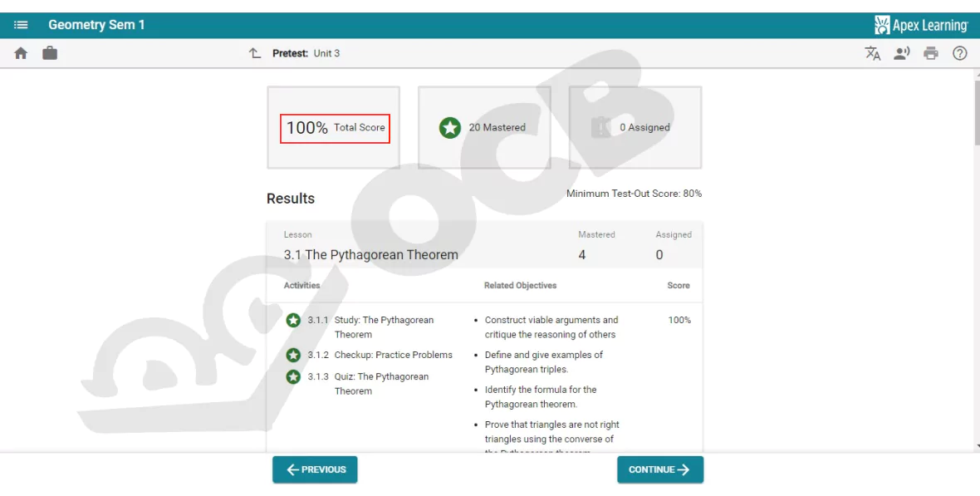Open the translate language icon
Image resolution: width=980 pixels, height=496 pixels.
[873, 53]
